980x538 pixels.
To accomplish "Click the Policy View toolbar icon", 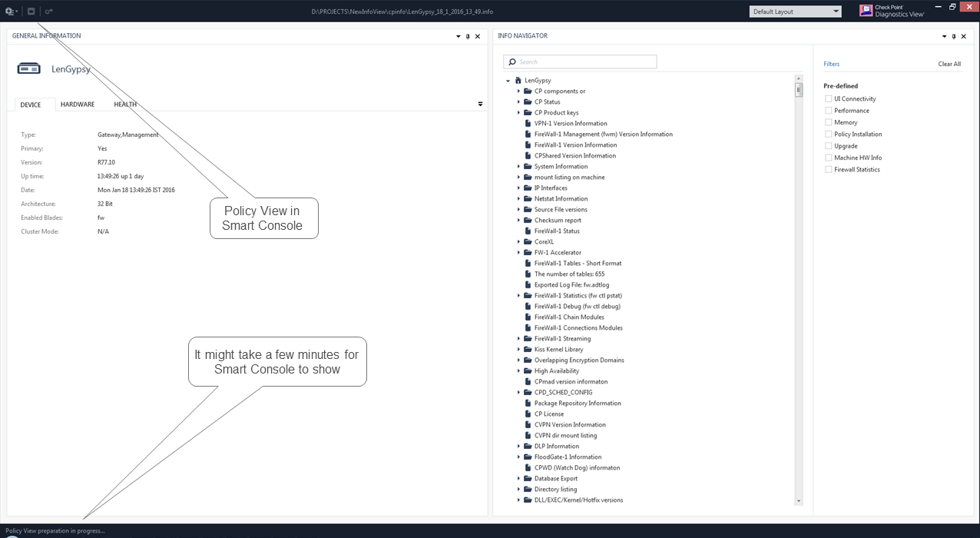I will tap(31, 12).
